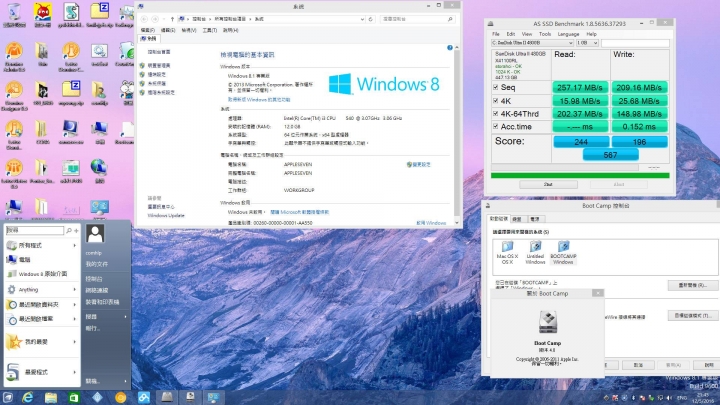This screenshot has height=405, width=720.
Task: Close the About Boot Camp dialog
Action: click(x=597, y=293)
